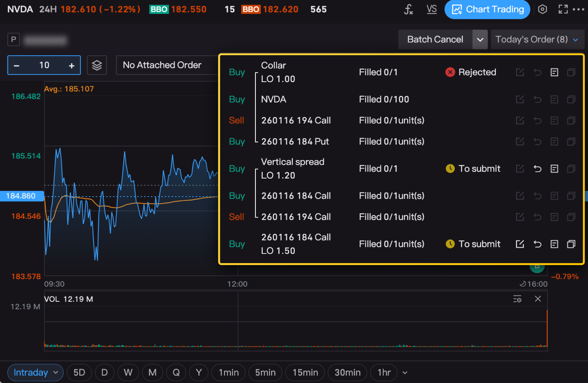Screen dimensions: 588x383
Task: Cancel the Vertical spread order via undo icon
Action: click(537, 169)
